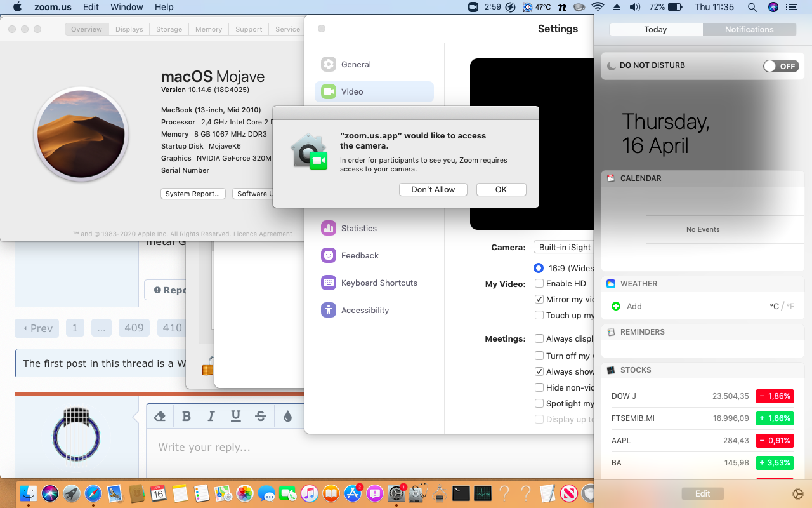Open Wi-Fi status in the menu bar
This screenshot has height=508, width=812.
tap(597, 7)
